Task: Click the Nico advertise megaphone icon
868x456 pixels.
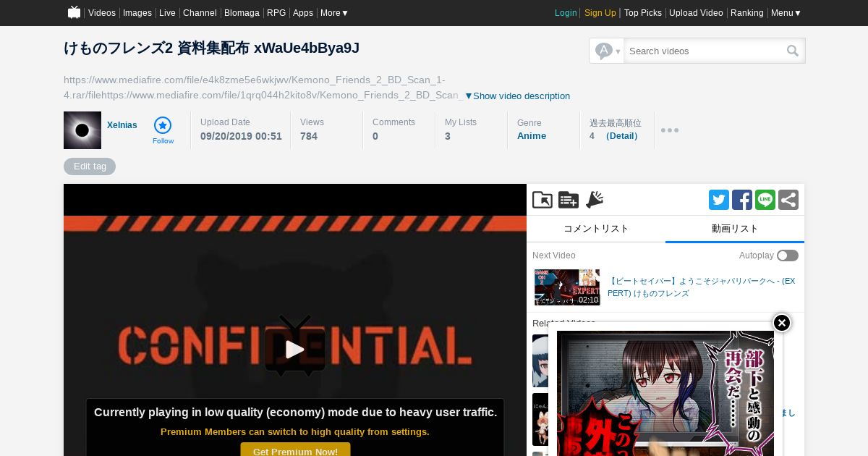Action: [595, 200]
